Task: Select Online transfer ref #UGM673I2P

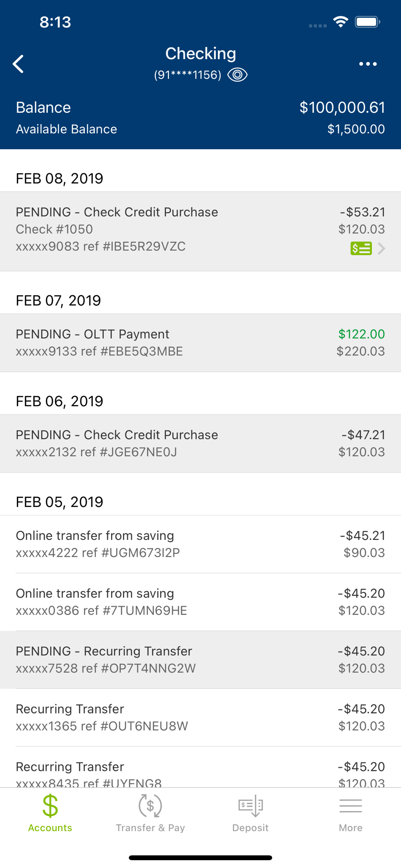Action: click(200, 544)
